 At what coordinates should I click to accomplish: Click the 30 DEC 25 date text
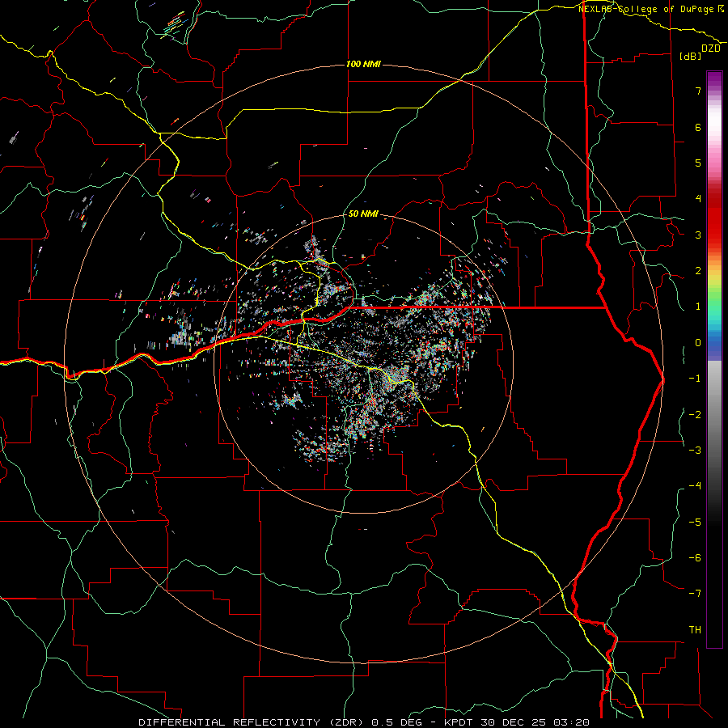pos(513,722)
